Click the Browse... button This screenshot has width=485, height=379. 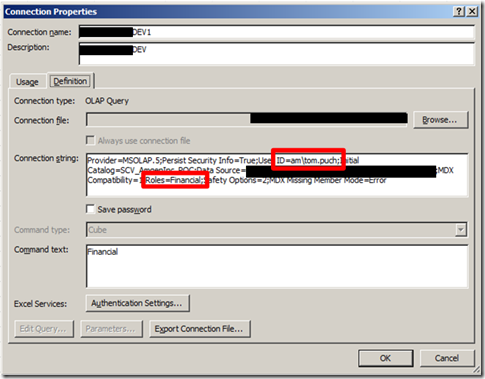coord(440,120)
